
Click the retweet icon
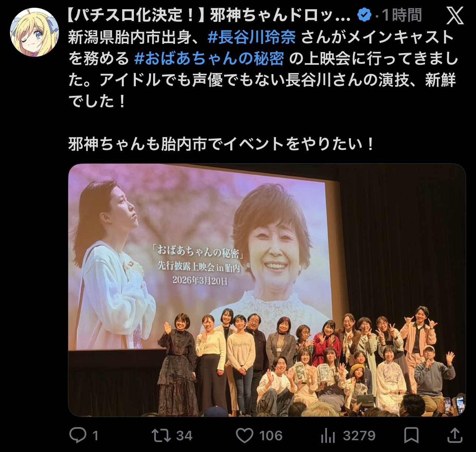tap(162, 435)
